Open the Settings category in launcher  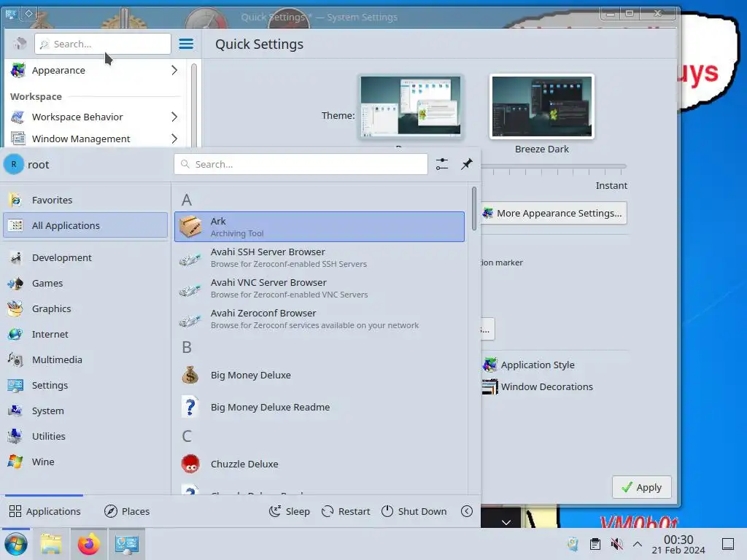point(85,385)
